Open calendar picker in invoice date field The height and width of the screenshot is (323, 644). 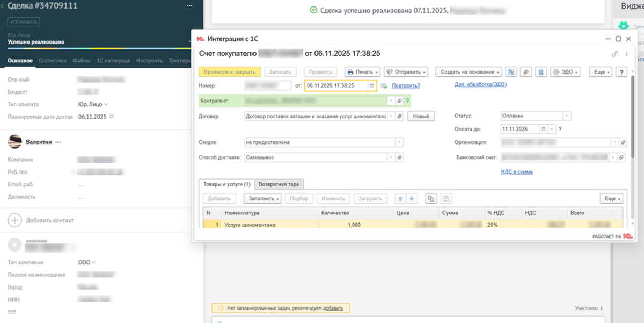pyautogui.click(x=371, y=85)
